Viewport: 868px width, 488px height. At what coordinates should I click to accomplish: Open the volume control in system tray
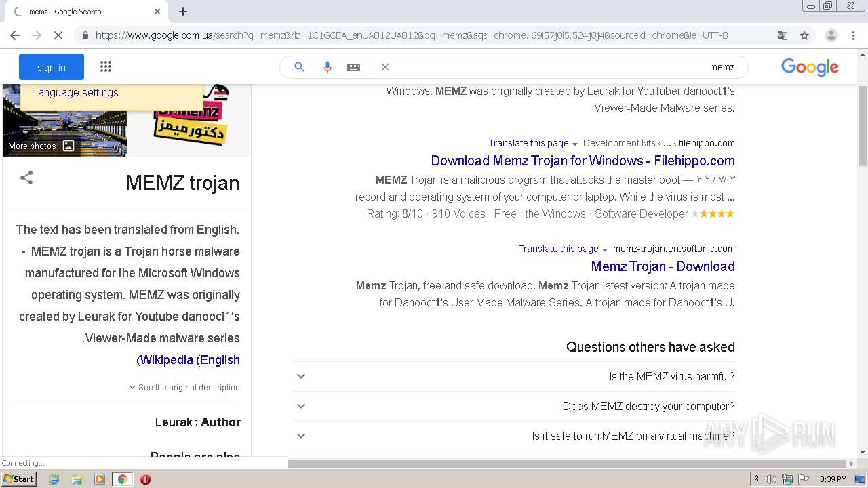pos(771,479)
